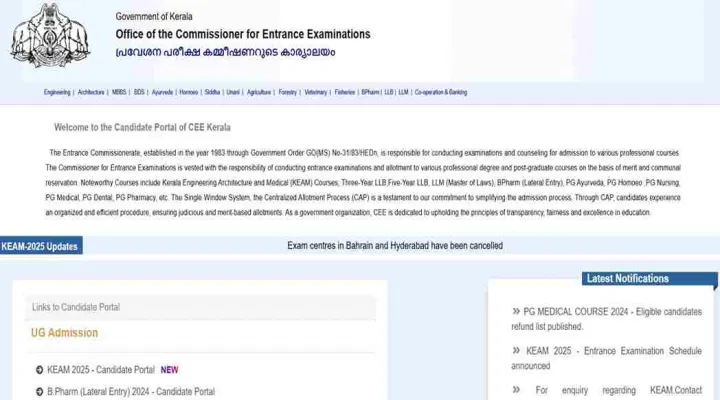The image size is (720, 400).
Task: Open PG MEDICAL COURSE 2024 refund list notification
Action: click(607, 319)
